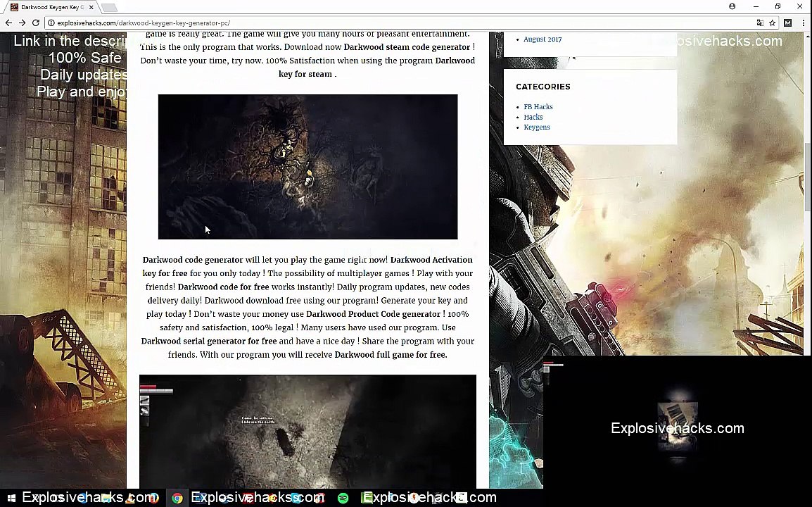Screen dimensions: 812x507
Task: Open the August 2017 archive link
Action: 543,39
